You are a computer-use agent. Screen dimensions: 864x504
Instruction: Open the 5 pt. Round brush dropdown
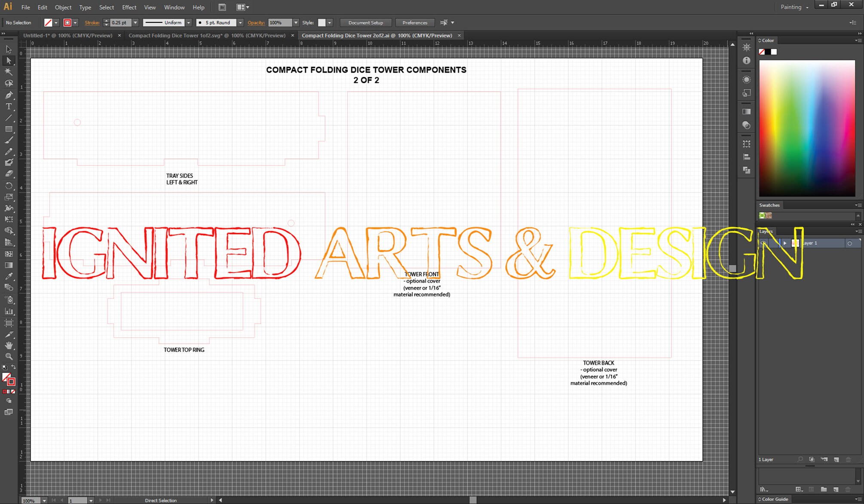[x=240, y=23]
